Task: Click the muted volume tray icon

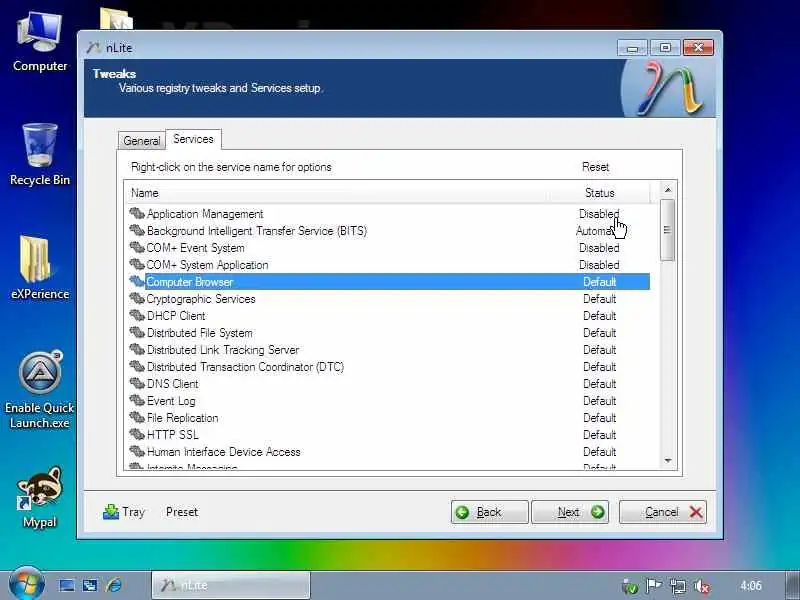Action: click(702, 586)
